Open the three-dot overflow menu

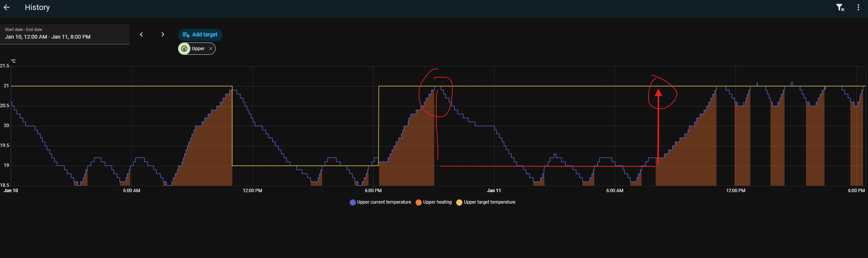858,7
